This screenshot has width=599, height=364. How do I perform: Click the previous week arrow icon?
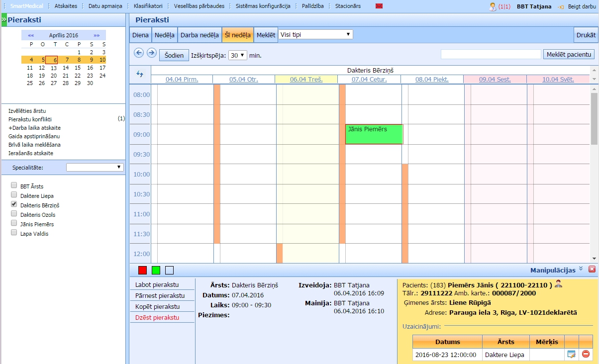click(139, 53)
